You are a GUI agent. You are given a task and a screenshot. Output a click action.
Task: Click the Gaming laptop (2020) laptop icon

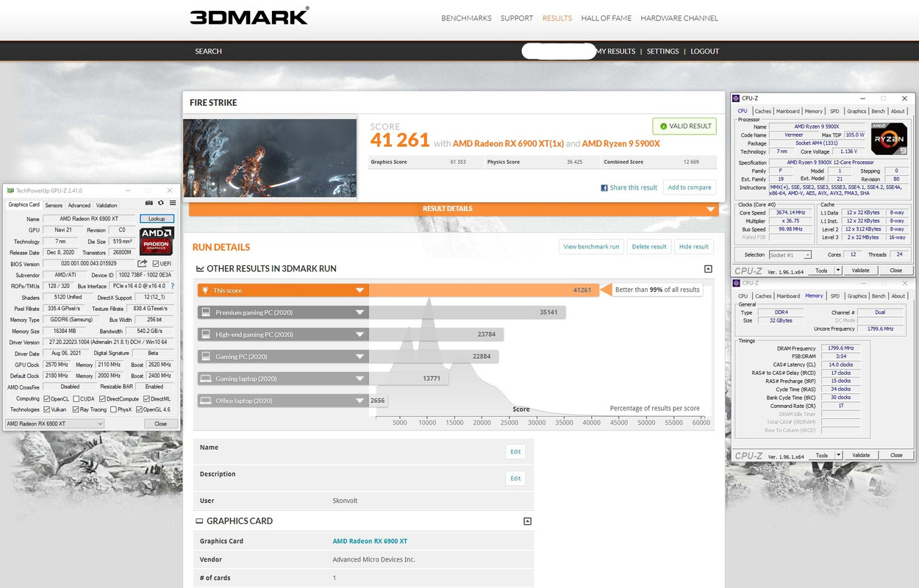coord(205,379)
